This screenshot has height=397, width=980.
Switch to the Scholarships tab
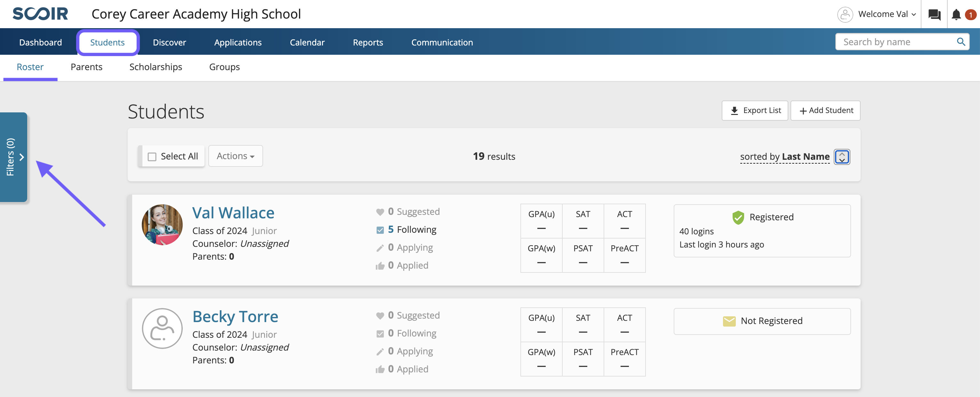(x=156, y=67)
